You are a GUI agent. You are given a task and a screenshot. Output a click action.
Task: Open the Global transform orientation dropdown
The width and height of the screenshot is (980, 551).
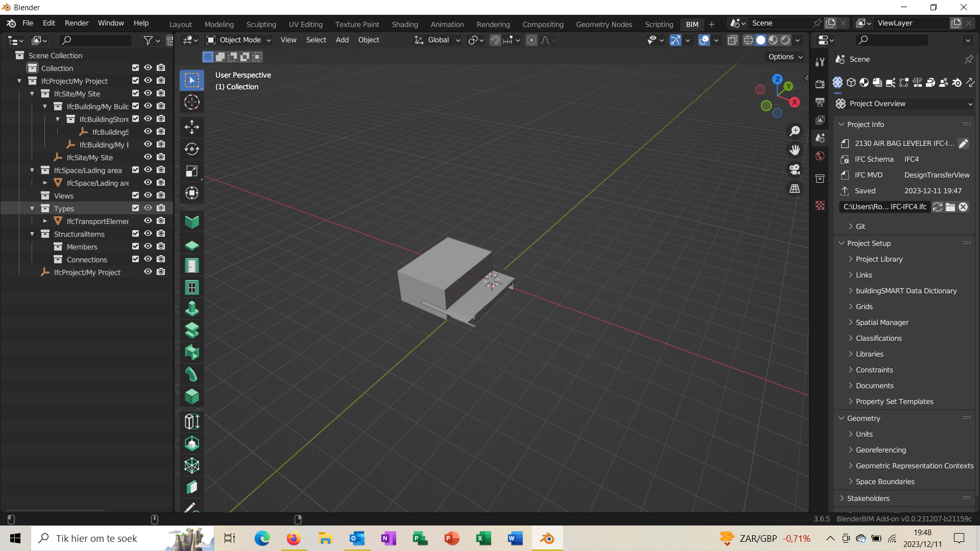pos(437,40)
